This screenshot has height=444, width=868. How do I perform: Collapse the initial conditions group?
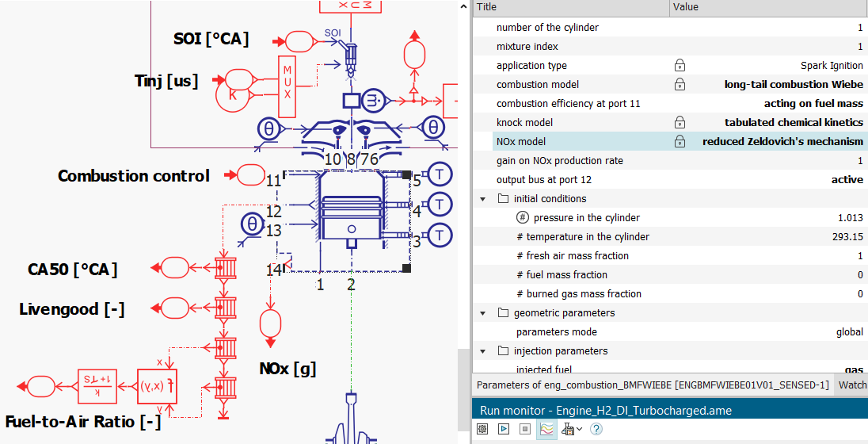coord(483,199)
